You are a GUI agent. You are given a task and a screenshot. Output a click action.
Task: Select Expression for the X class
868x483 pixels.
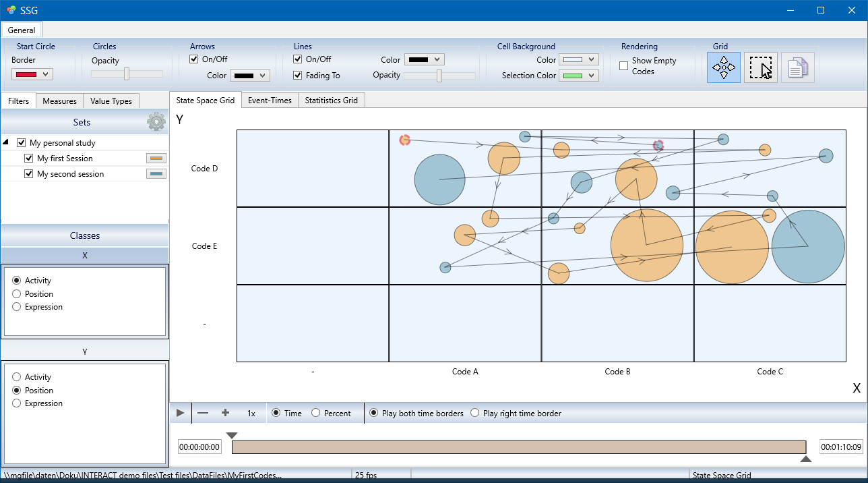click(17, 307)
